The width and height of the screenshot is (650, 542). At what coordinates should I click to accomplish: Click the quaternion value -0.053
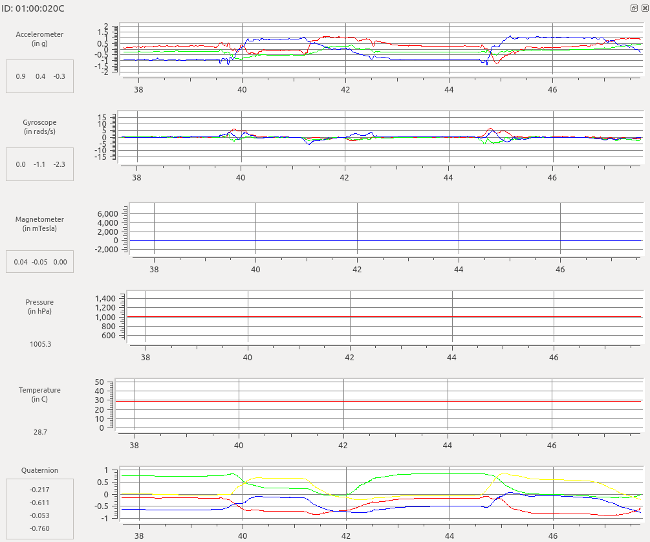[x=40, y=515]
